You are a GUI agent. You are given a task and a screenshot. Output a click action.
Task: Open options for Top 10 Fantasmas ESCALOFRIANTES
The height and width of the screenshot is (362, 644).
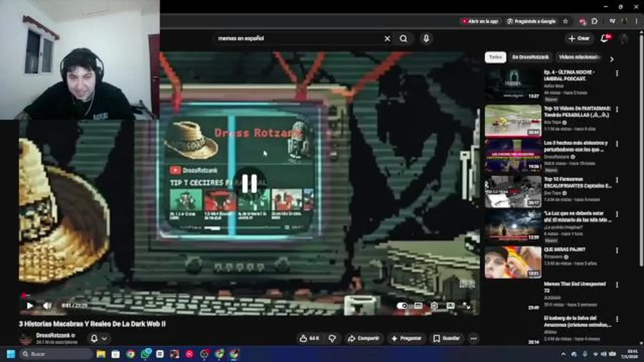[617, 179]
